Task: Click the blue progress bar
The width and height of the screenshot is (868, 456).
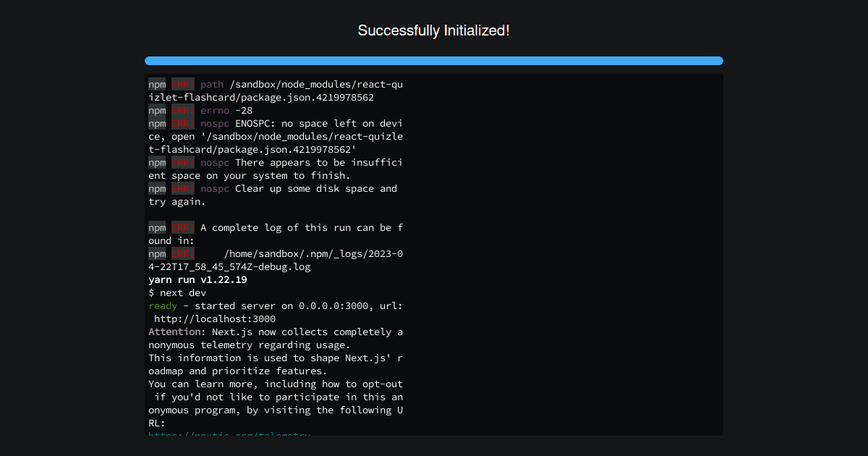Action: [434, 60]
